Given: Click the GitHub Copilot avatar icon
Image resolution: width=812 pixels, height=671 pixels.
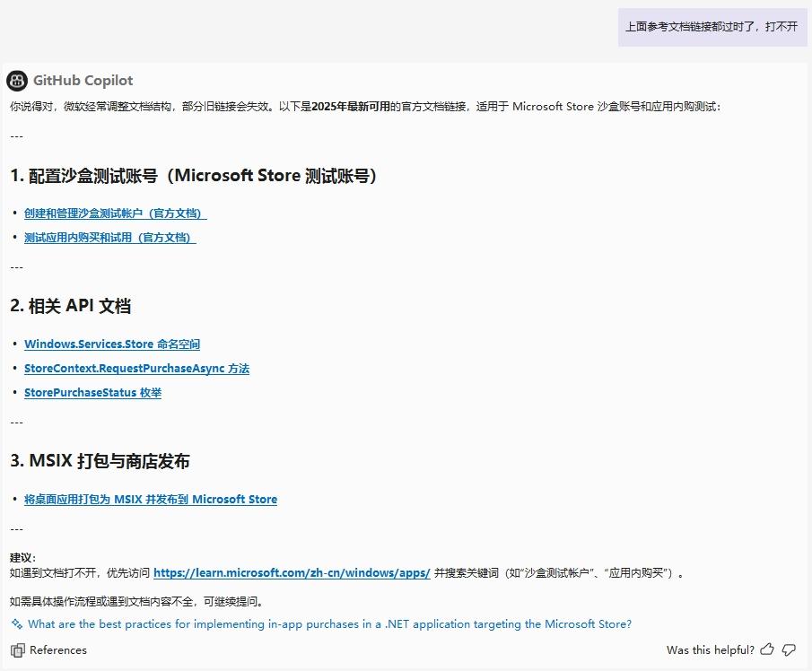Looking at the screenshot, I should coord(16,80).
